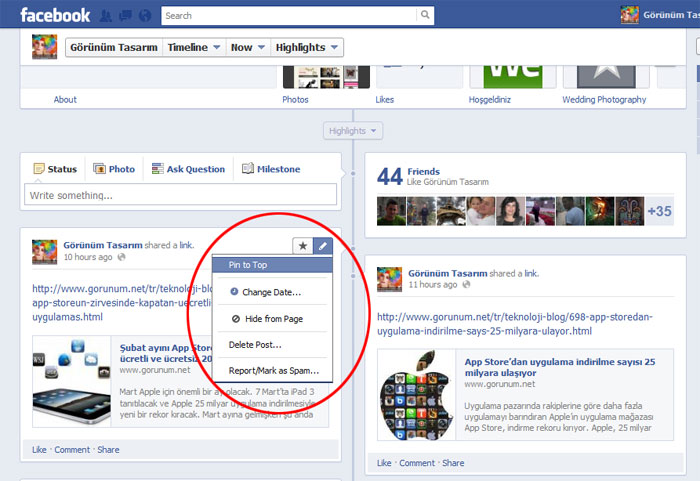Choose Pin to Top from menu
Image resolution: width=700 pixels, height=481 pixels.
[x=272, y=265]
